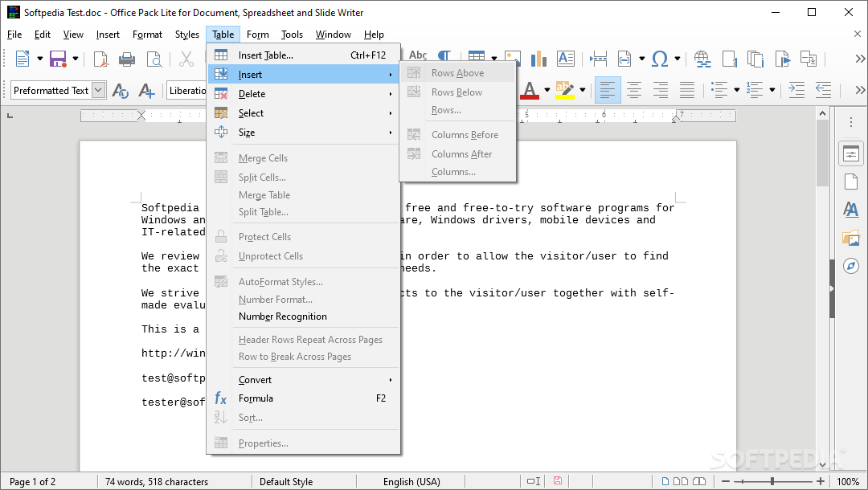Click Page 1 of 2 in status bar
The image size is (868, 490).
point(33,482)
